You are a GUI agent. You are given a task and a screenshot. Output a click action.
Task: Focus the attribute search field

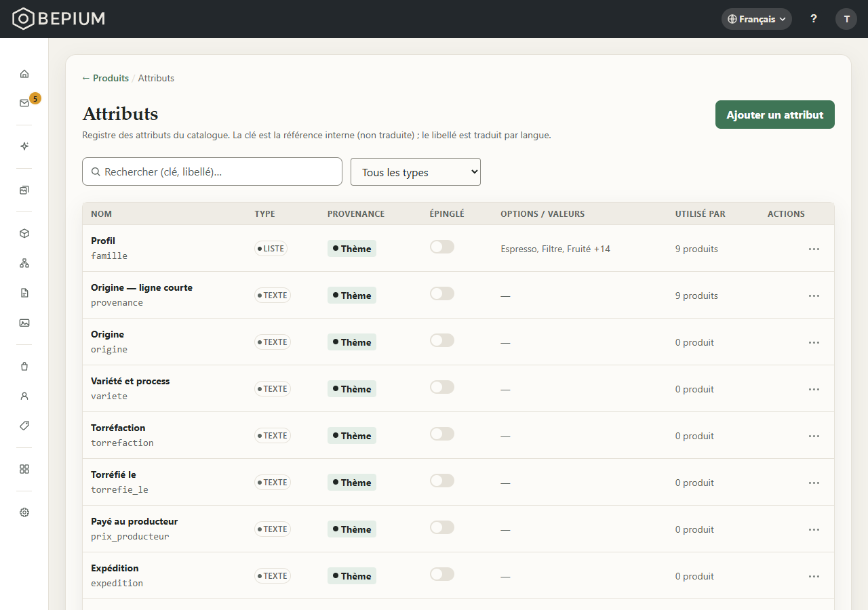[x=212, y=171]
